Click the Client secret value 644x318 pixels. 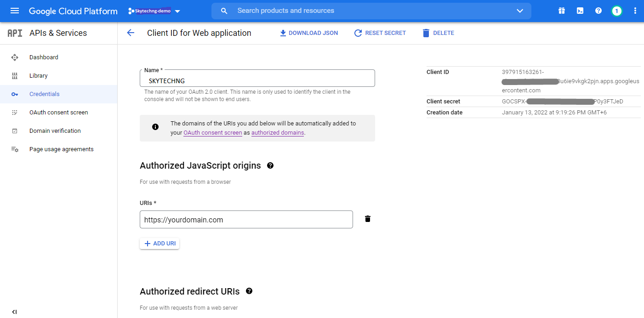click(563, 102)
